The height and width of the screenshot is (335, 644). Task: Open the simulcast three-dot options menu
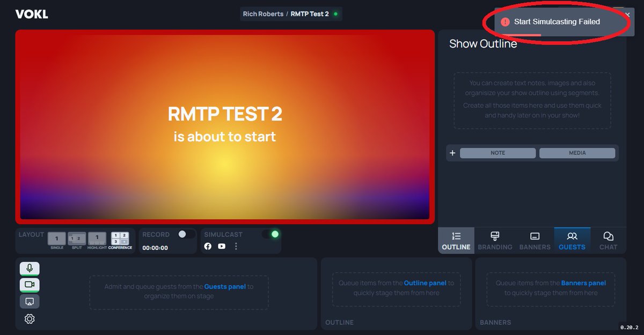click(236, 246)
